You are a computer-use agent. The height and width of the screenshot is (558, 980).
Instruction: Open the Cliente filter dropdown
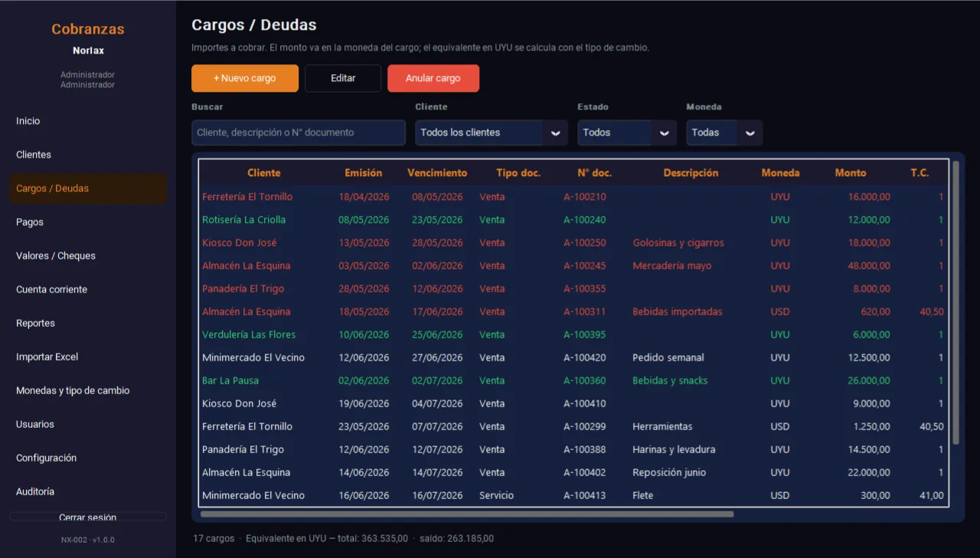pos(492,132)
